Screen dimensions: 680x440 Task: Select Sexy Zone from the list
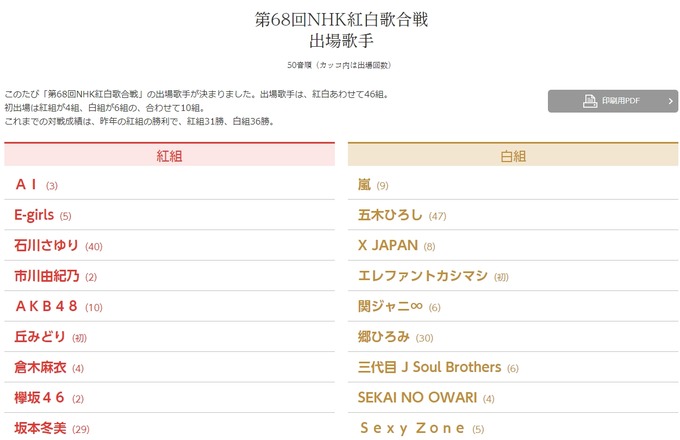pos(412,428)
